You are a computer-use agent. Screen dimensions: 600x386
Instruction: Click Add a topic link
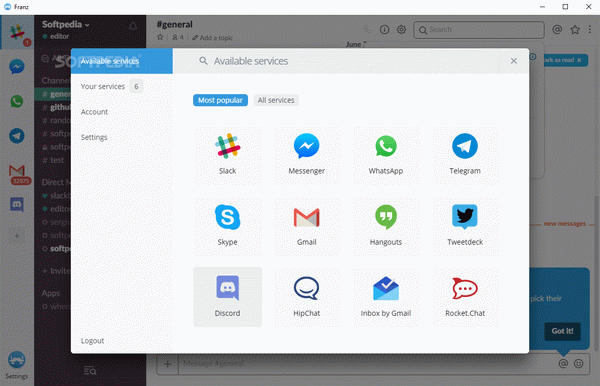click(x=212, y=37)
